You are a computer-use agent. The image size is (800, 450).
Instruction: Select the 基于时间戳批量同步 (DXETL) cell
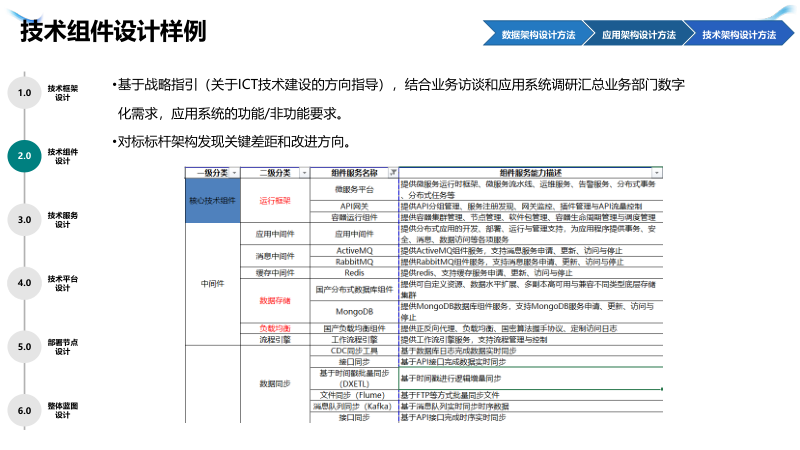coord(354,379)
